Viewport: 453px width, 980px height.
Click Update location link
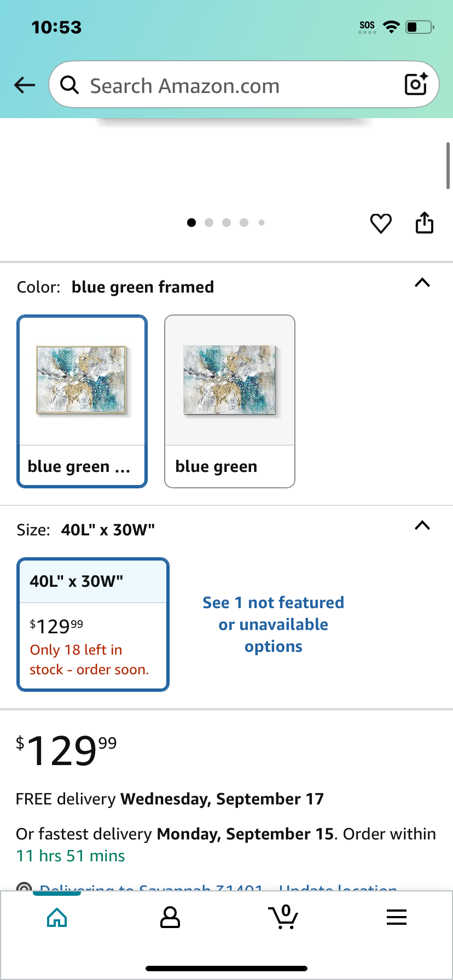[338, 887]
